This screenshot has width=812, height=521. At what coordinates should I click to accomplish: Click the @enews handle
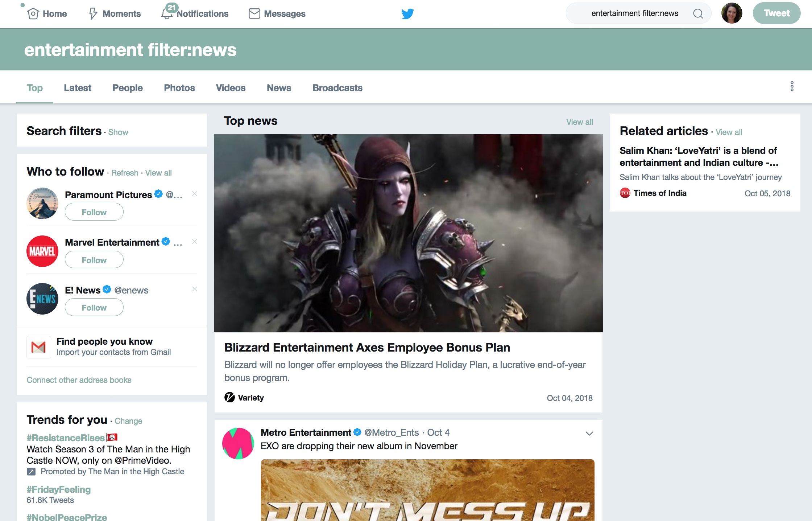pos(131,290)
